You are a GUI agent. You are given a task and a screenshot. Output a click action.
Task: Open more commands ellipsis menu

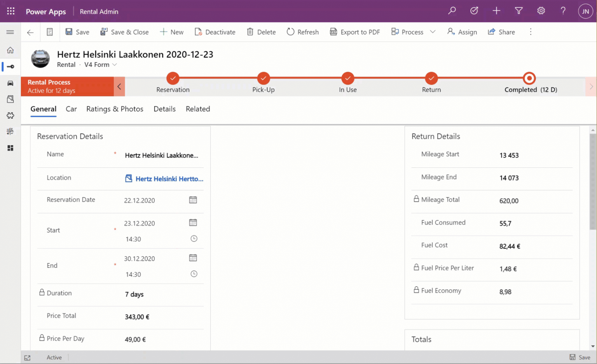point(531,32)
